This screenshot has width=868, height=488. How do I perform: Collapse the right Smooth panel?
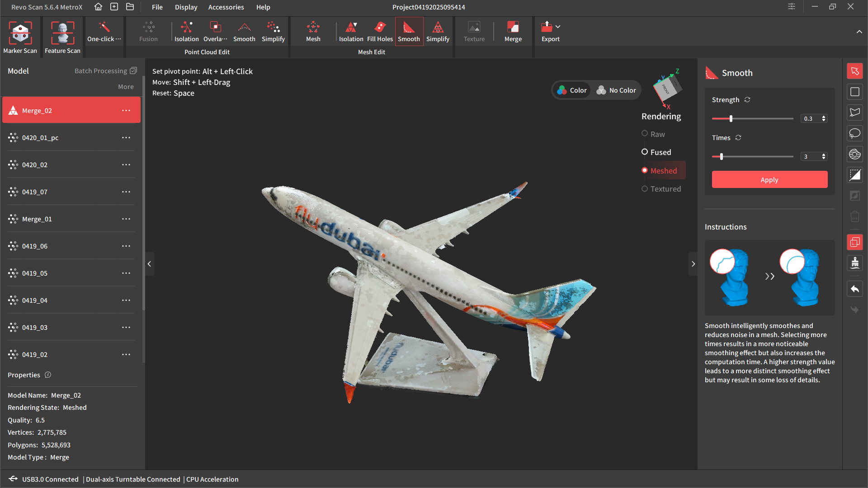(x=693, y=264)
